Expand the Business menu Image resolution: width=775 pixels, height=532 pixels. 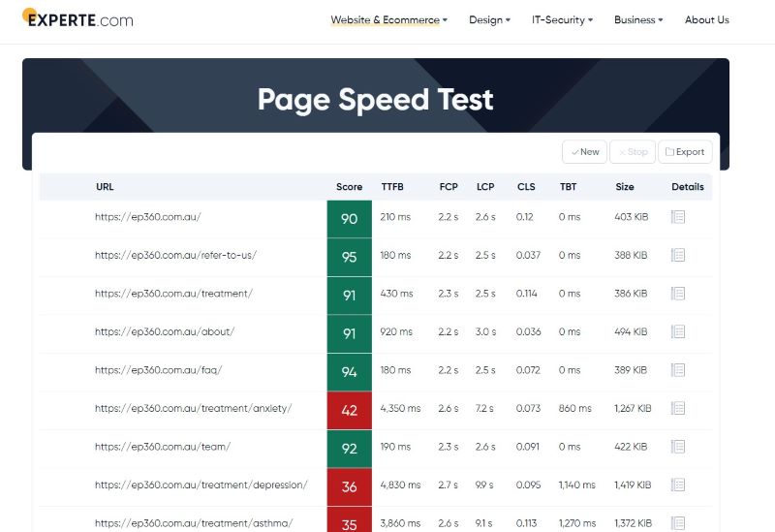(638, 20)
